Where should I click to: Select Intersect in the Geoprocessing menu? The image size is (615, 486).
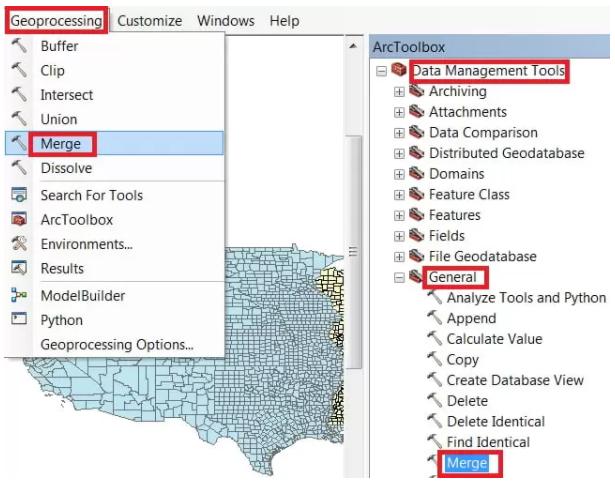click(115, 95)
